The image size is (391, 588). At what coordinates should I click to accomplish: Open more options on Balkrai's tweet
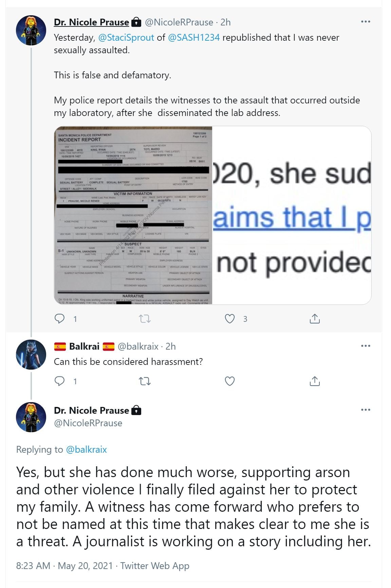point(366,346)
